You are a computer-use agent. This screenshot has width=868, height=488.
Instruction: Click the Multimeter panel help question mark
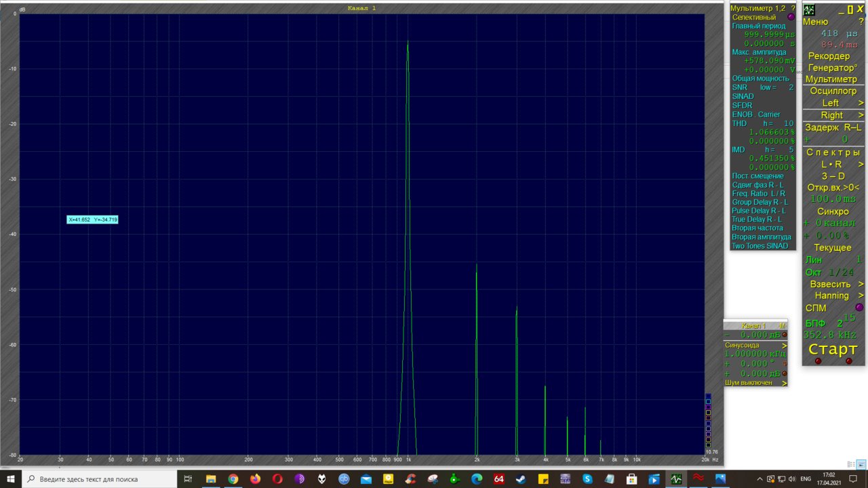(x=793, y=8)
